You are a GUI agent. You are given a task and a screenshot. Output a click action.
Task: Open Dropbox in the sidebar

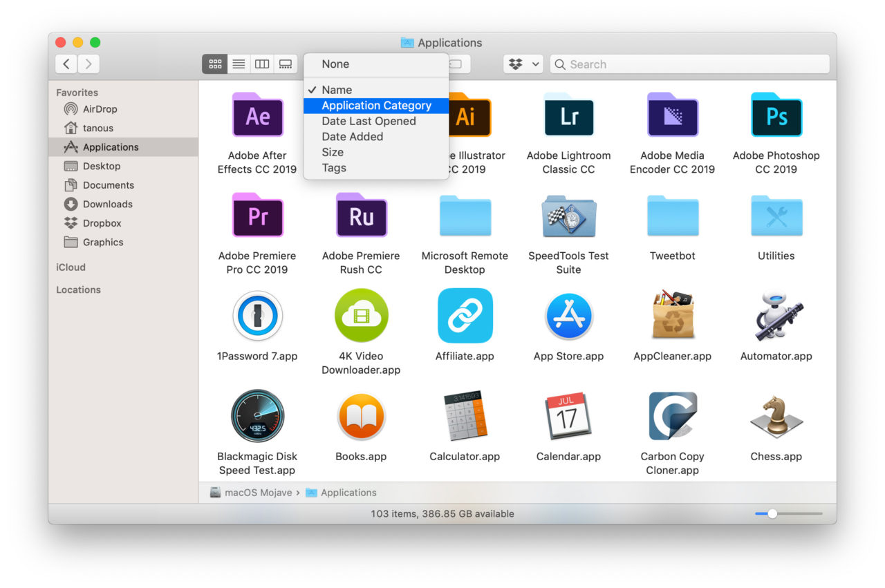pyautogui.click(x=123, y=223)
